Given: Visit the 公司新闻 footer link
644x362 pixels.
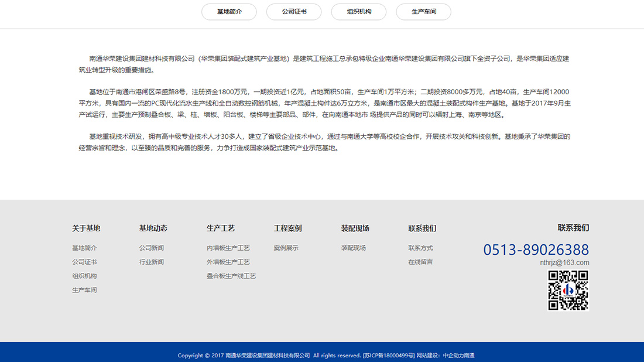Looking at the screenshot, I should [x=152, y=248].
